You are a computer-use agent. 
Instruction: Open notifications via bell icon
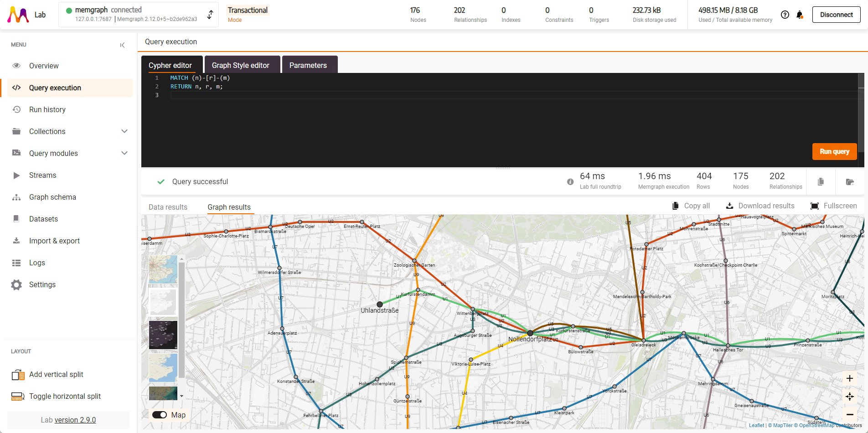(800, 15)
